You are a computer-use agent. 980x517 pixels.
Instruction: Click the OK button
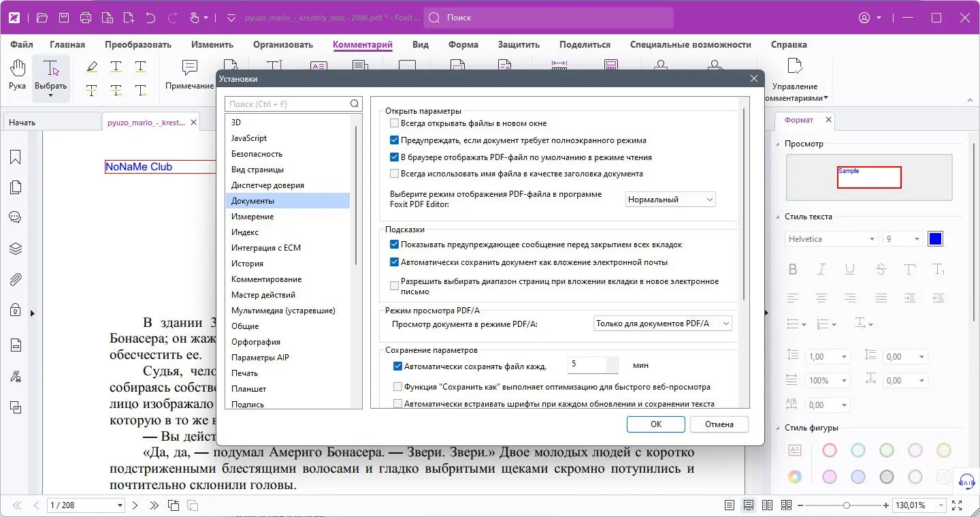656,424
